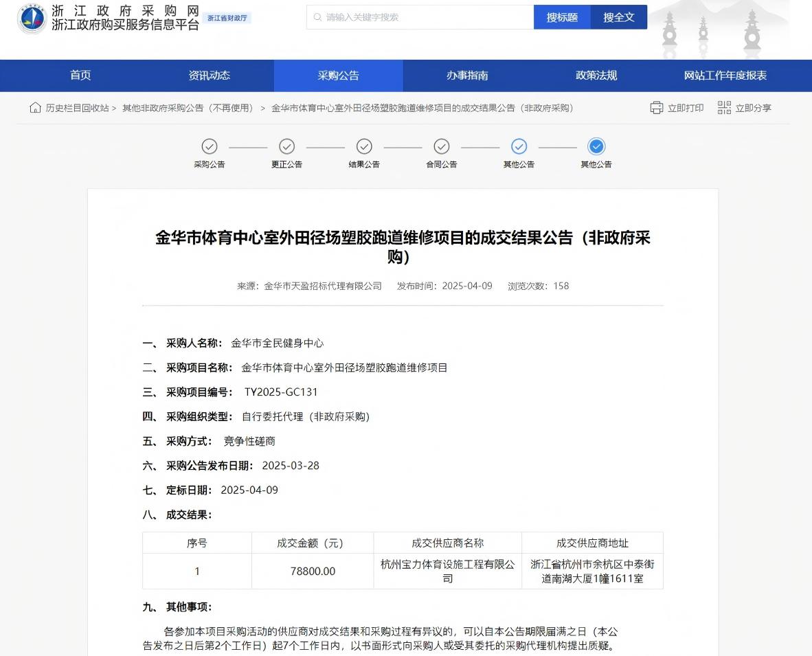Select the first 其他公告 step circle
Screen dimensions: 812x656
pyautogui.click(x=519, y=146)
